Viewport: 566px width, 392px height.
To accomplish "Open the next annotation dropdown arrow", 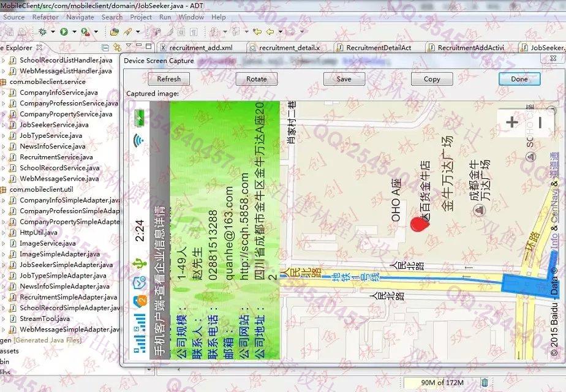I will point(225,32).
